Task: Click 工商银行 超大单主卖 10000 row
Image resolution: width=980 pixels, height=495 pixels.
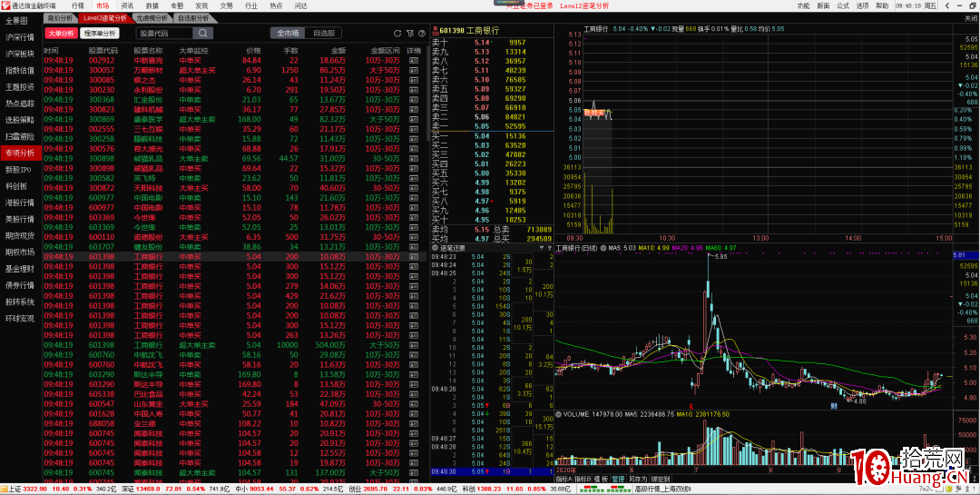Action: pos(233,345)
